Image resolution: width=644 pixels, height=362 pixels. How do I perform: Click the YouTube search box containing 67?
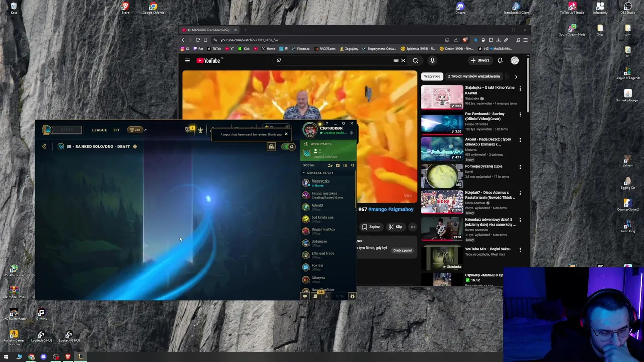point(332,60)
